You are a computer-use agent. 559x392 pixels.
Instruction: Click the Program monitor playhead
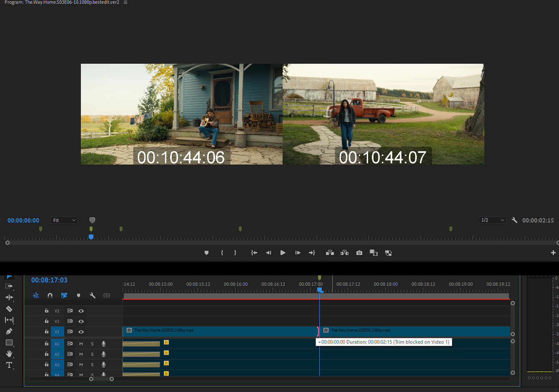tap(91, 237)
